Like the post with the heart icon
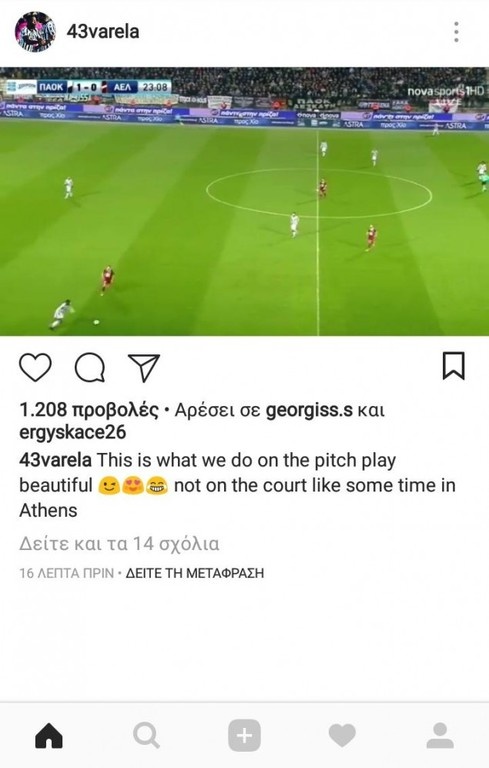 [x=35, y=367]
